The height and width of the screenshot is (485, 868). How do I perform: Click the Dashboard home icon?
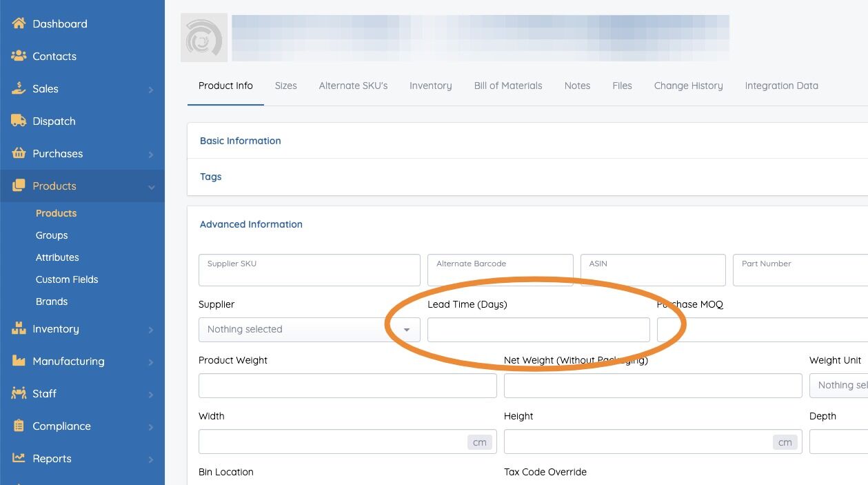(x=19, y=23)
